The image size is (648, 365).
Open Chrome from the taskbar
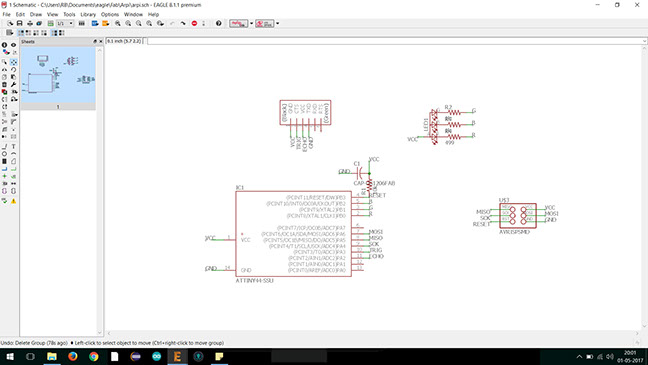coord(94,356)
